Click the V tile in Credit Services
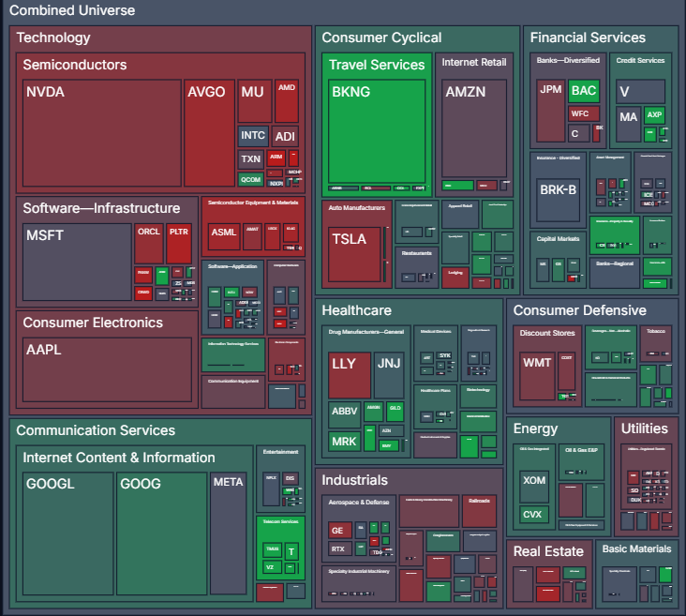 click(x=640, y=92)
